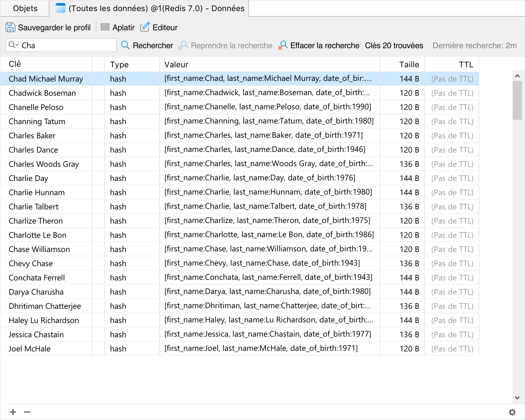
Task: Open the Editeur pencil icon
Action: click(x=145, y=27)
